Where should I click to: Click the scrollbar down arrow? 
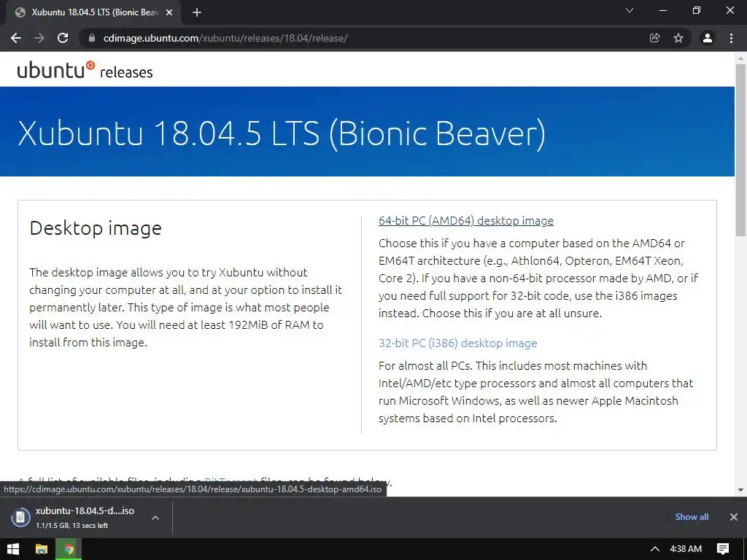(740, 489)
